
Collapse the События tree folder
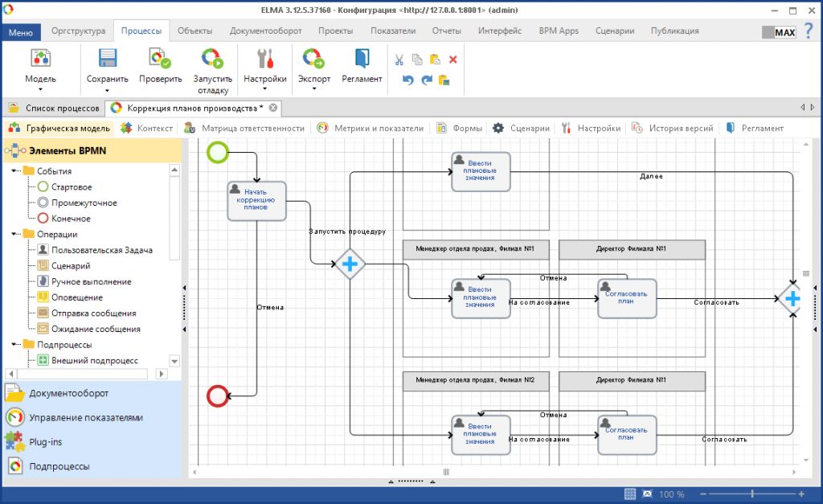(15, 171)
